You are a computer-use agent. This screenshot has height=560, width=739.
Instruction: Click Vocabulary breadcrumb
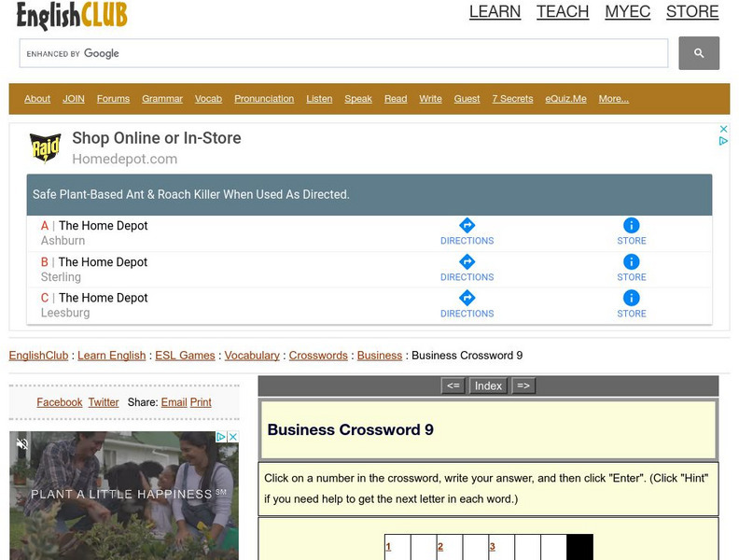coord(252,356)
